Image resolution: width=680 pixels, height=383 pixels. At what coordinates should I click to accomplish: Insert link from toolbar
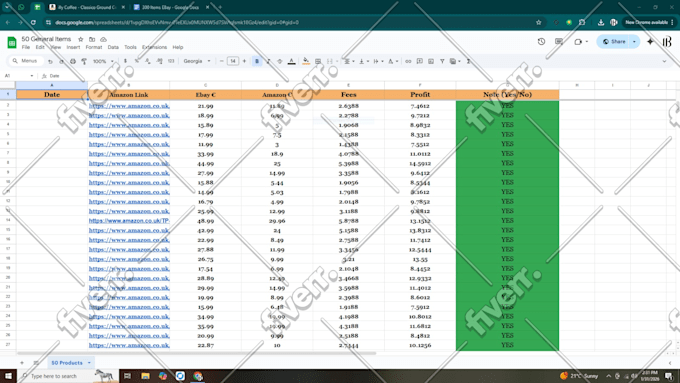click(x=408, y=61)
